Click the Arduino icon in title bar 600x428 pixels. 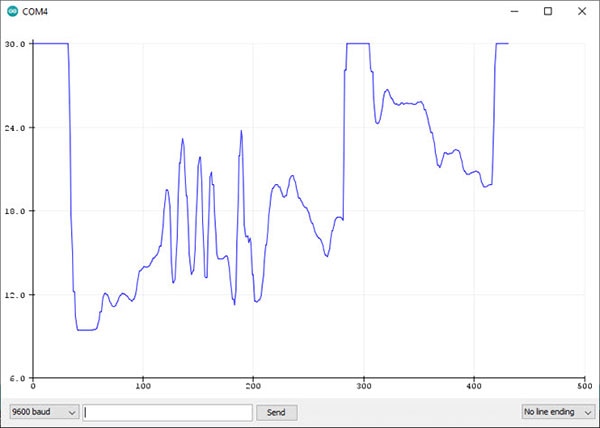click(12, 11)
